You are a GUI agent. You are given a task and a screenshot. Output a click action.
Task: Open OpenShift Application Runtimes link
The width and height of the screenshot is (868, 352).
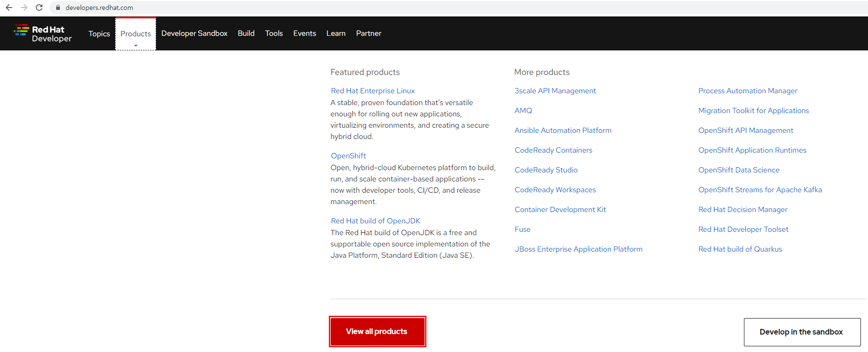tap(752, 150)
